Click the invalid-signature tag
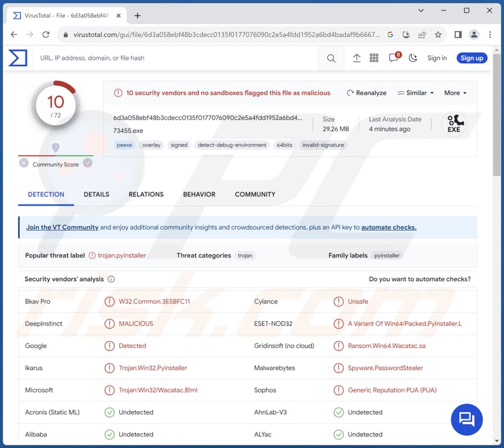504x448 pixels. pos(323,145)
